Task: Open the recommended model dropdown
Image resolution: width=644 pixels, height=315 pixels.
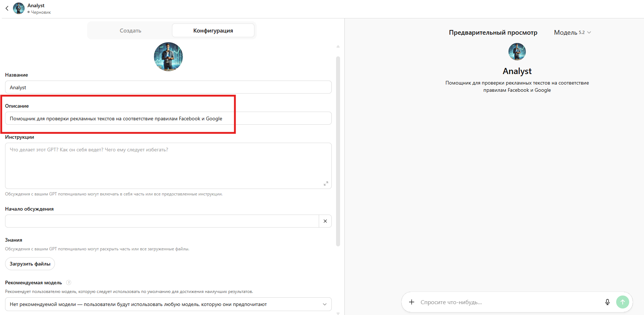Action: coord(168,304)
